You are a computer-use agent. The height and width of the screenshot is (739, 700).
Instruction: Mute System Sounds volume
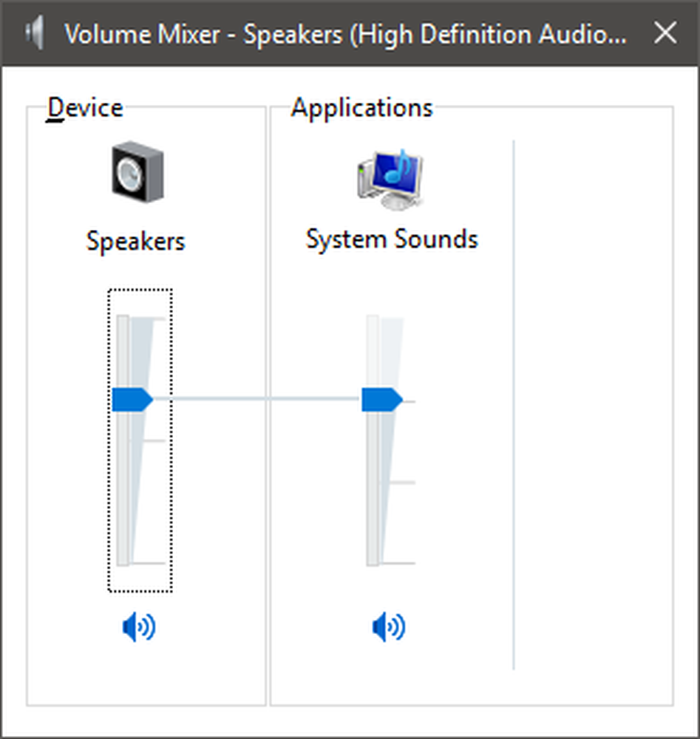pyautogui.click(x=388, y=627)
